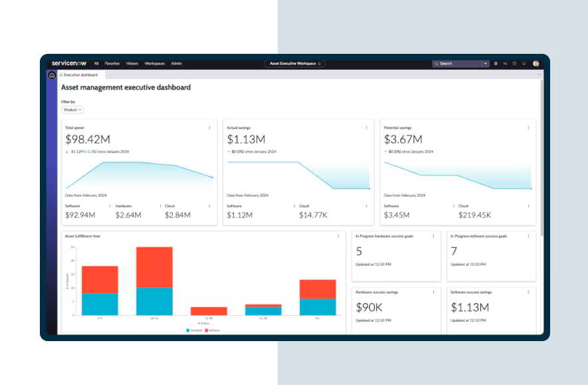Open the Actual savings card kebab menu
Image resolution: width=588 pixels, height=385 pixels.
[x=366, y=128]
